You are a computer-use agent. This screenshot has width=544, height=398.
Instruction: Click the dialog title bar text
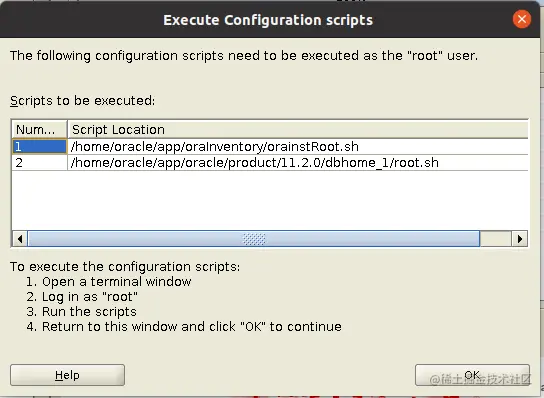(268, 20)
